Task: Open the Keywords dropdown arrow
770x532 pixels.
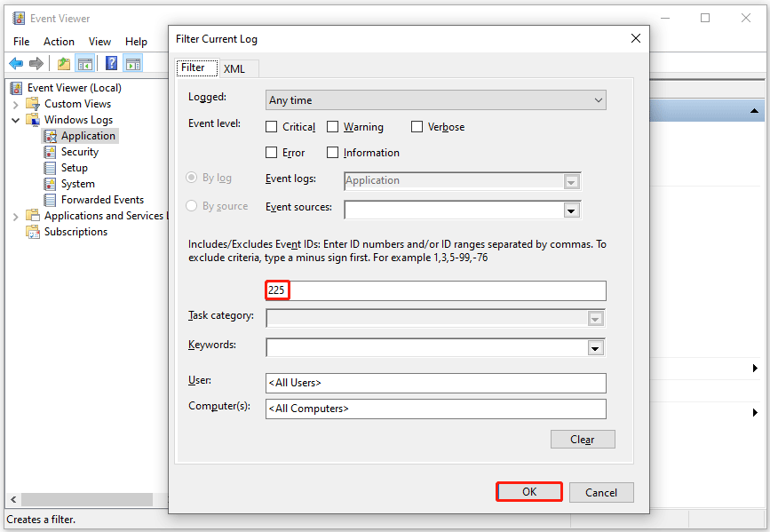Action: 595,348
